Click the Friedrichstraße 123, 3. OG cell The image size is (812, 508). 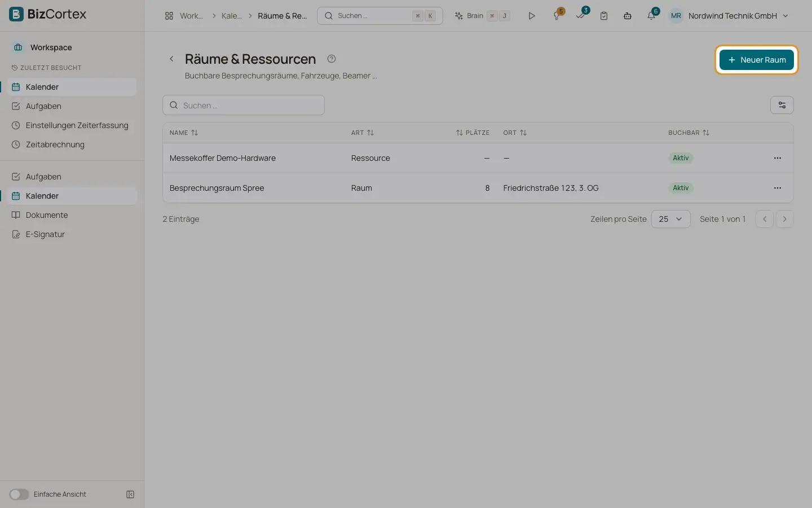coord(551,188)
